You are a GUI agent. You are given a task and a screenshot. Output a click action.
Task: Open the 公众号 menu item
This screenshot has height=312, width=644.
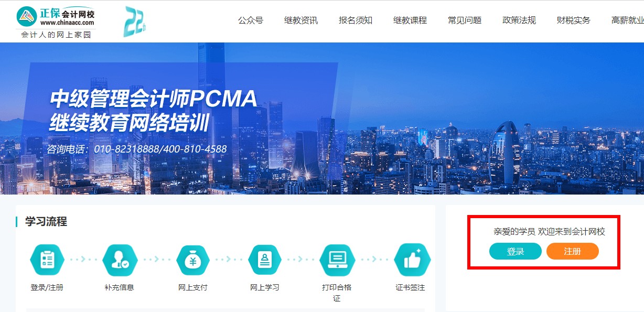pos(251,20)
